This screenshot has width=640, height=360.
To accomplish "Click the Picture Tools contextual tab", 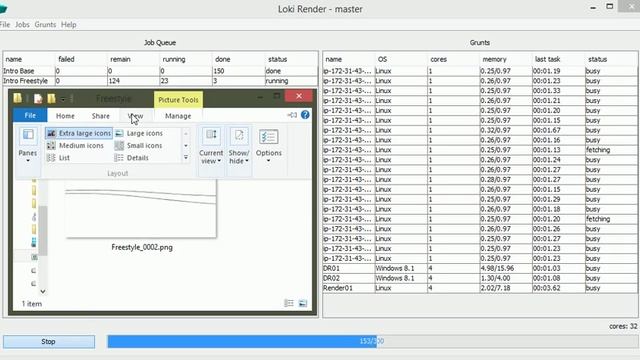I will [178, 100].
